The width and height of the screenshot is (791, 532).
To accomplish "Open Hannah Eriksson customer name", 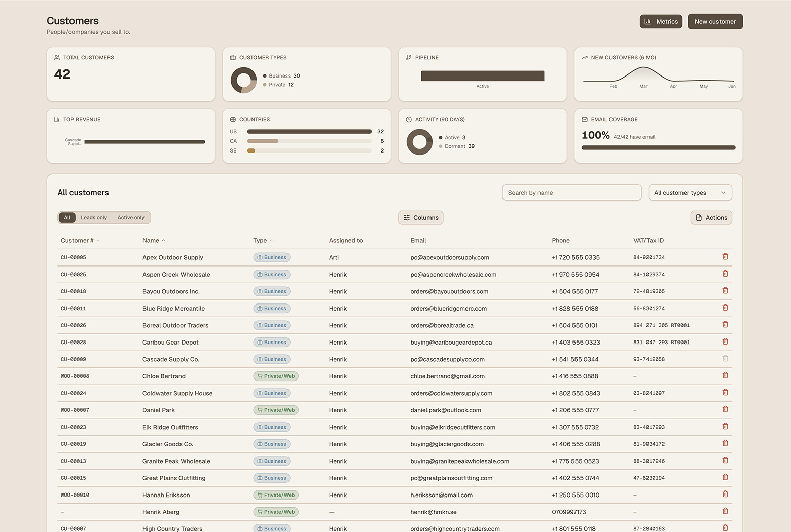I will coord(166,496).
